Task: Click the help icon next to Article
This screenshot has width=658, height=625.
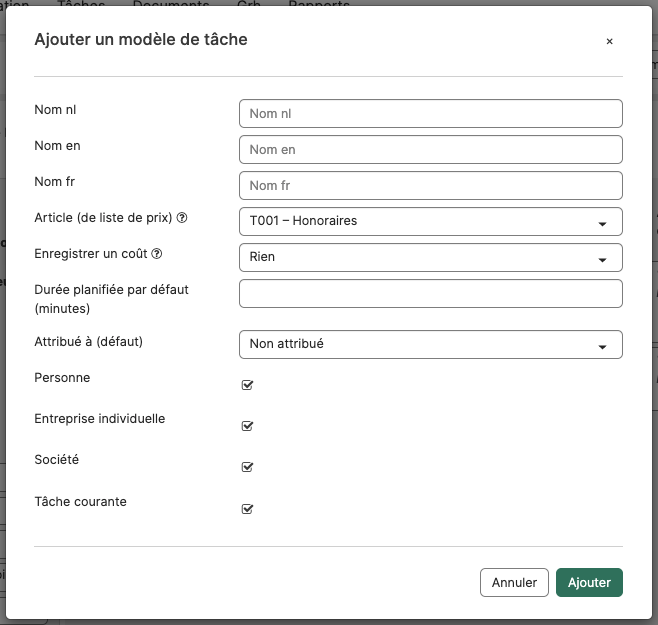Action: [182, 218]
